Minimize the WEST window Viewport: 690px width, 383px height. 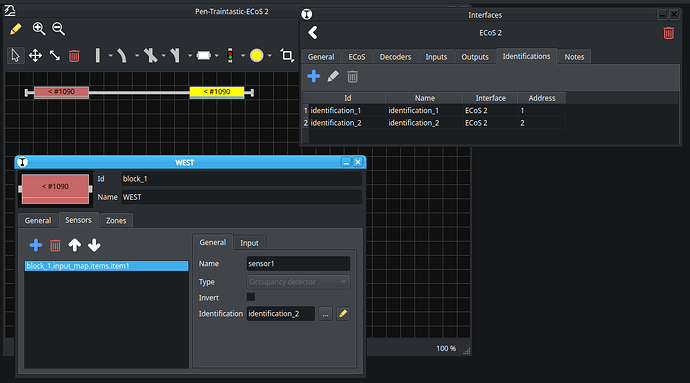[x=346, y=162]
